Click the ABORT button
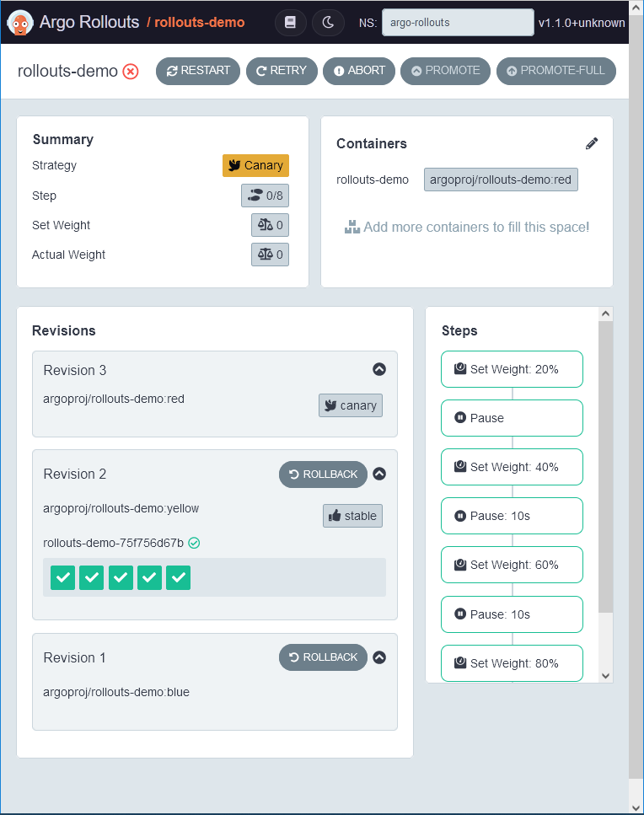Viewport: 644px width, 815px height. pos(359,71)
